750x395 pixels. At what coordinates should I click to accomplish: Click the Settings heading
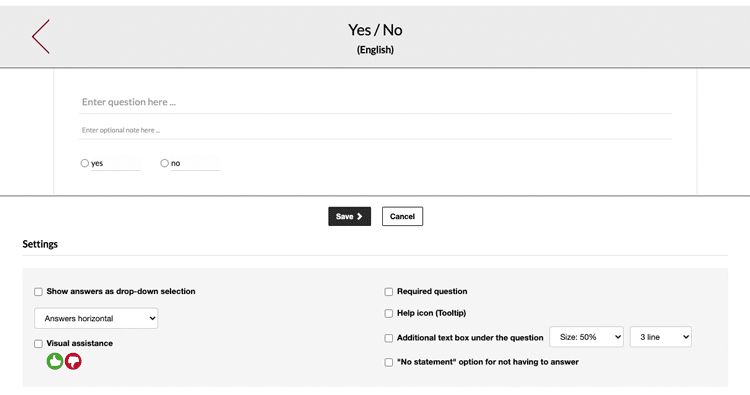click(x=40, y=244)
